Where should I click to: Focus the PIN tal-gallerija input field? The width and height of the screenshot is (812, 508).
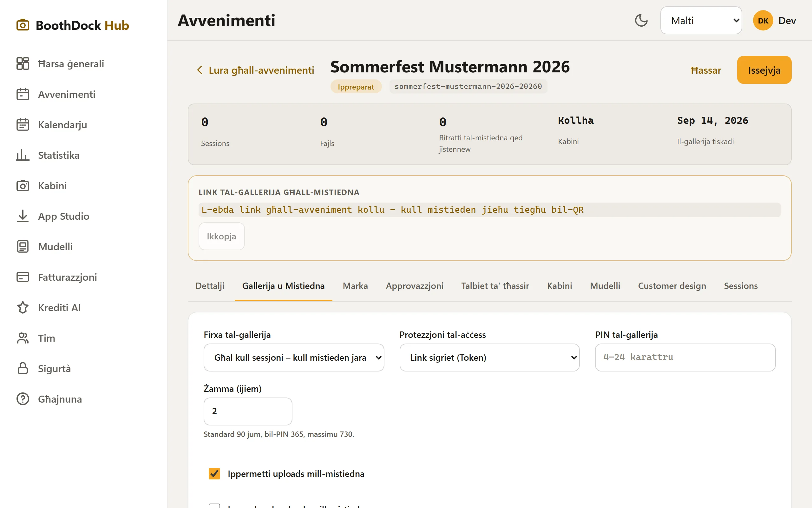(685, 358)
